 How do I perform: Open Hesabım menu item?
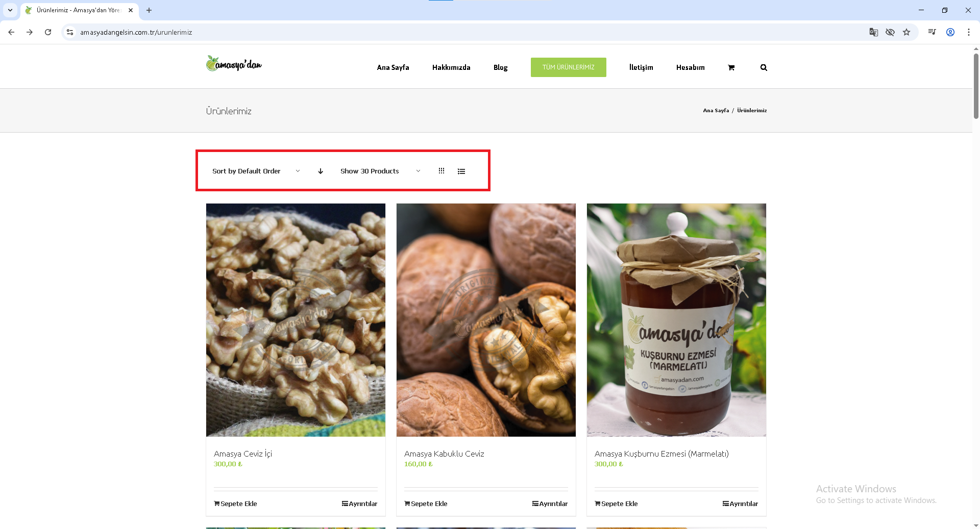[x=690, y=67]
